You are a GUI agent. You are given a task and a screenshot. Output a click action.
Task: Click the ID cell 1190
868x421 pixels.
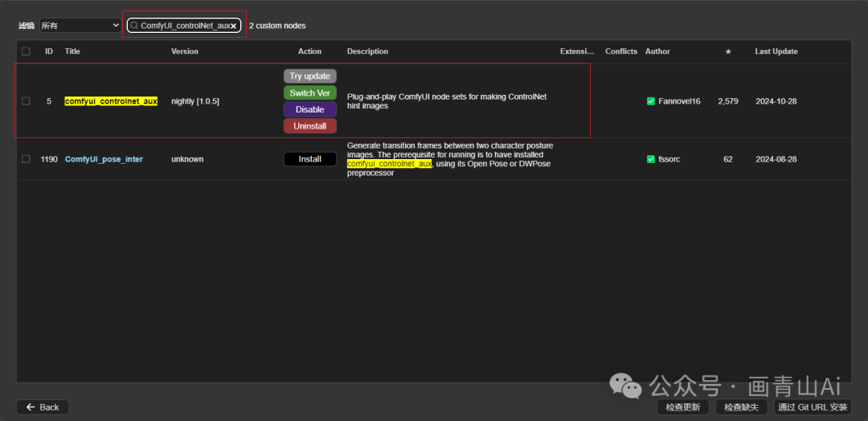(x=49, y=159)
